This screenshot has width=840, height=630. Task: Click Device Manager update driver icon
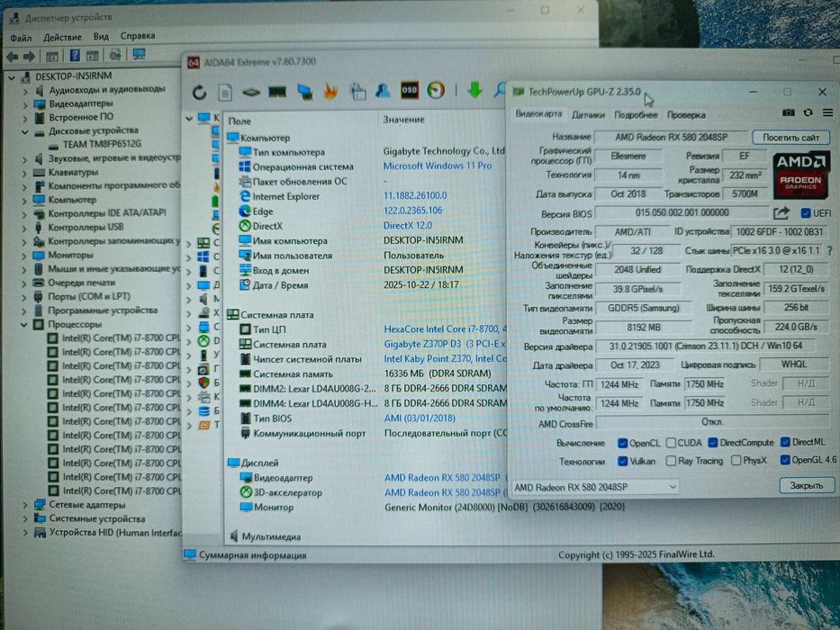click(x=114, y=54)
